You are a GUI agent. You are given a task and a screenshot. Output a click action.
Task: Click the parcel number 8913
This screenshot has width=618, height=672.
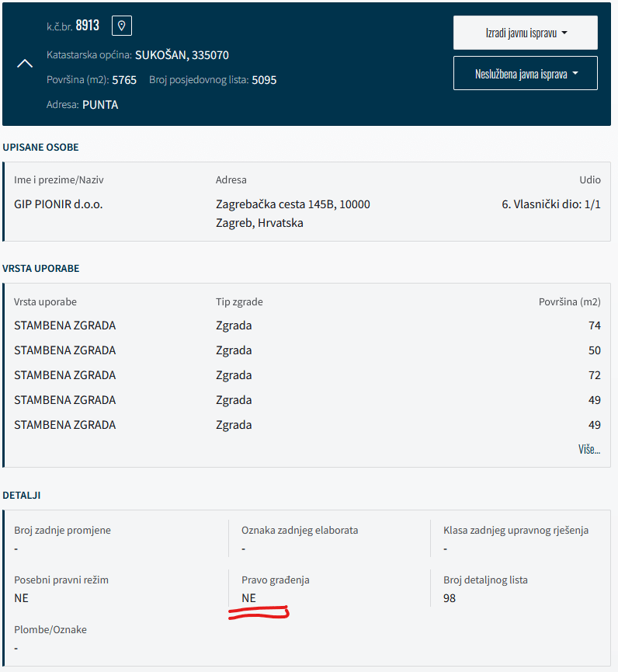click(x=88, y=26)
